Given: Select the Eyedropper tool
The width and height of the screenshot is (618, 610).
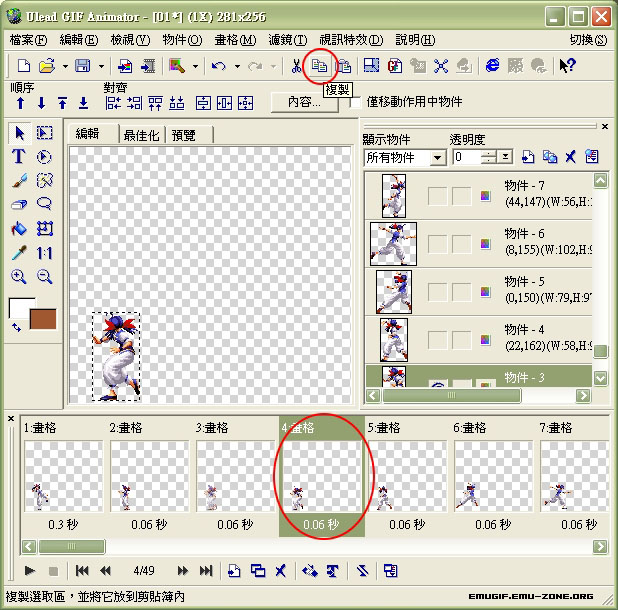Looking at the screenshot, I should (x=19, y=252).
